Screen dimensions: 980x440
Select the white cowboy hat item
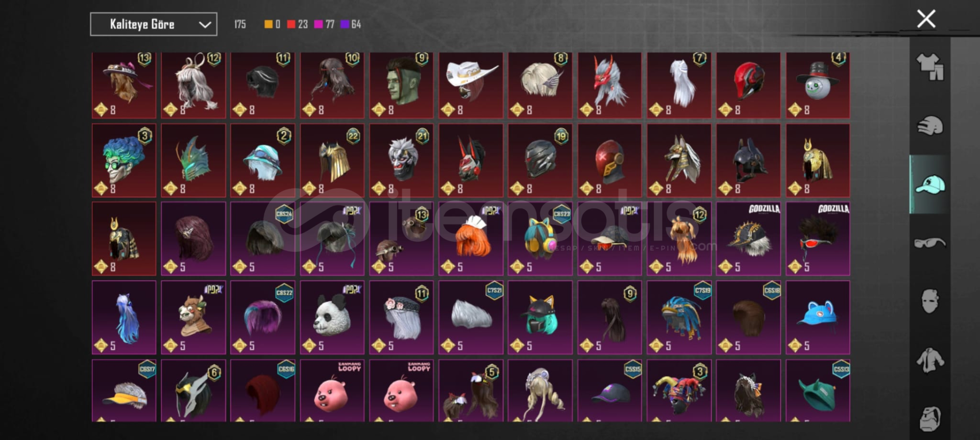point(471,85)
